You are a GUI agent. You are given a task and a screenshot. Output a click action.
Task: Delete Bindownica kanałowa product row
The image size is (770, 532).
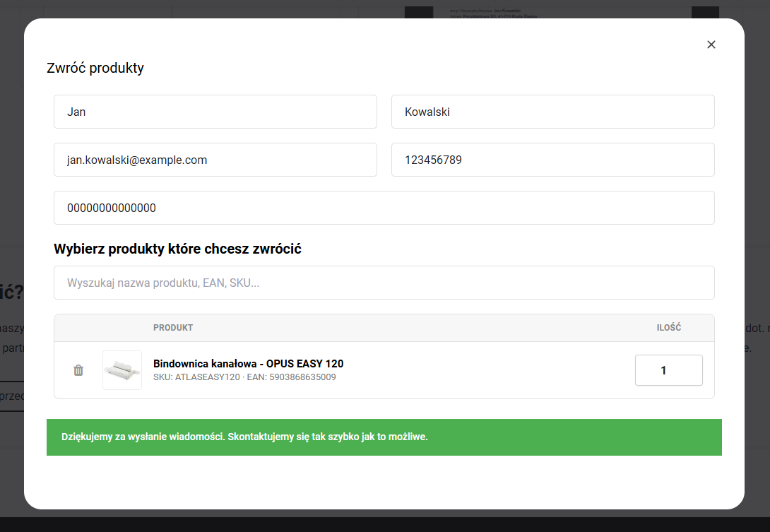tap(78, 370)
